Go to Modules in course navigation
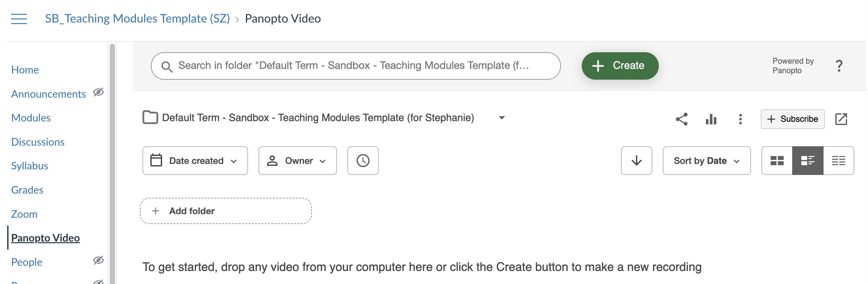Screen dimensions: 868x284 coord(31,118)
